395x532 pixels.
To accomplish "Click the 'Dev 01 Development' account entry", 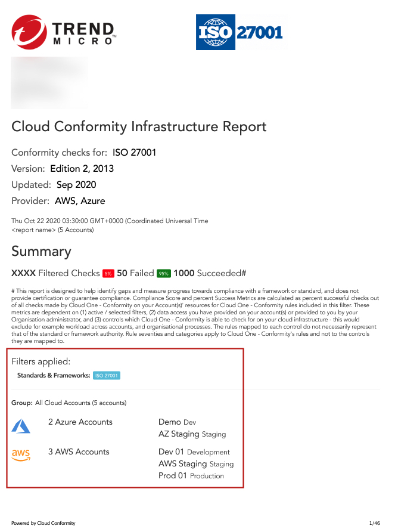I will pos(194,452).
